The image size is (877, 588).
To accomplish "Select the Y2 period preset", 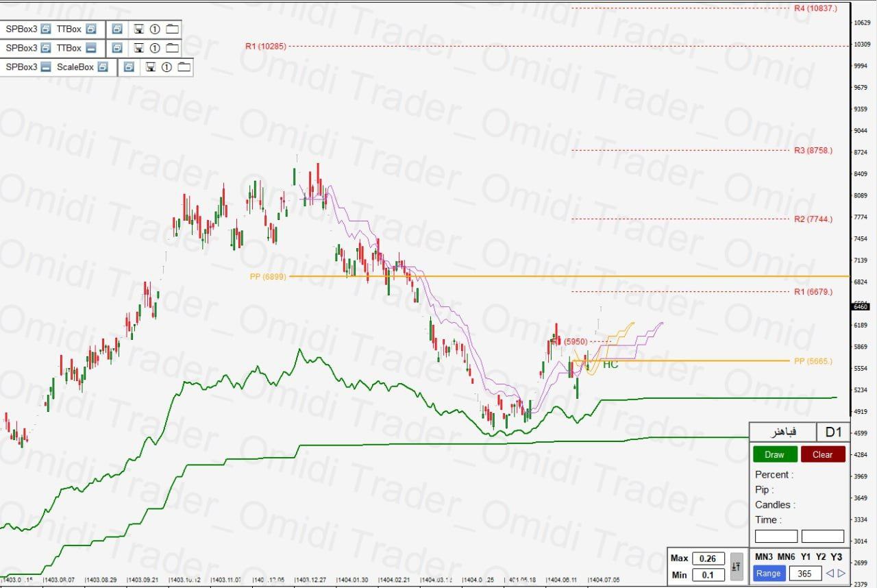I will pyautogui.click(x=821, y=557).
